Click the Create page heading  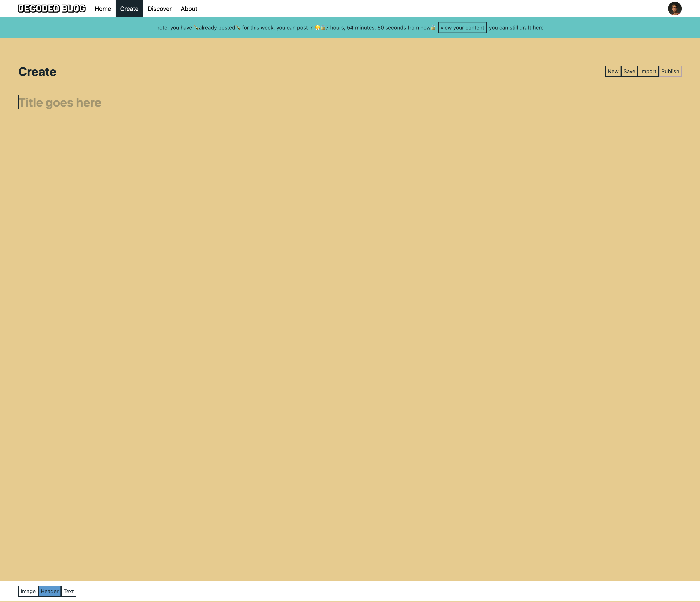[37, 71]
